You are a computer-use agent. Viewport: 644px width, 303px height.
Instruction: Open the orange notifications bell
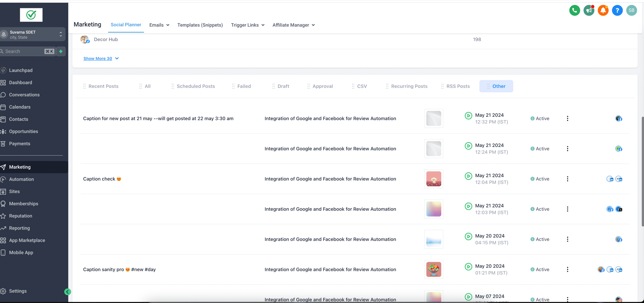pos(603,10)
